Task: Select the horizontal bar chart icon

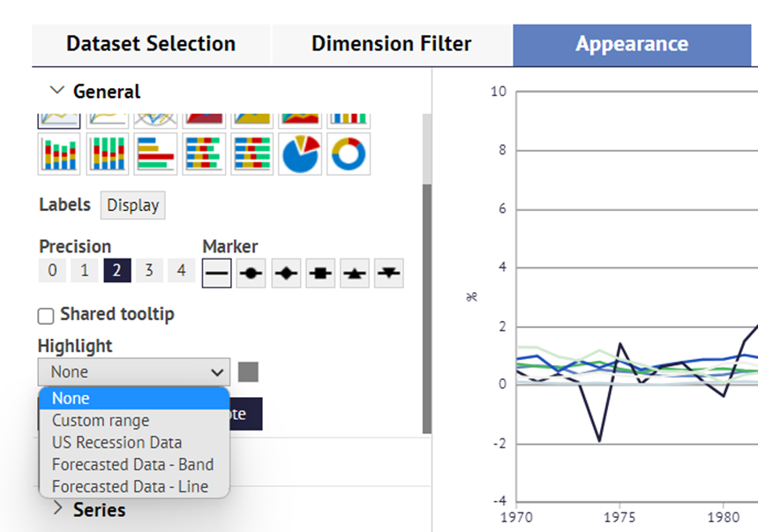Action: [155, 154]
